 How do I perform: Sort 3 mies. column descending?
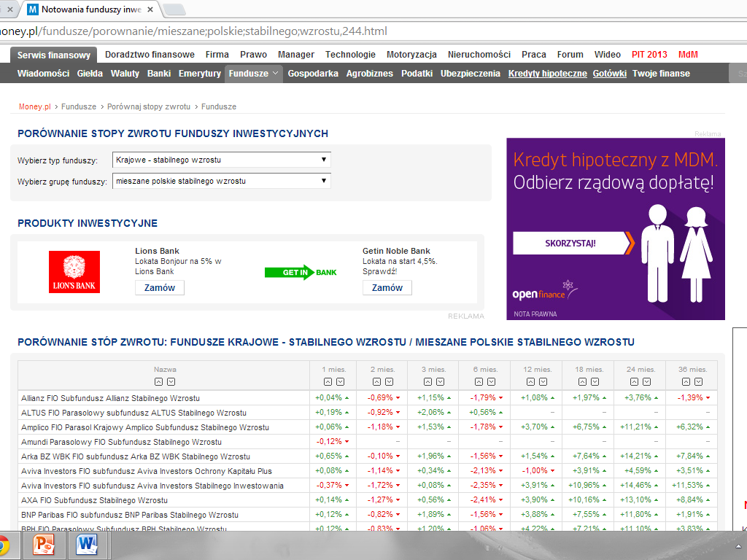tap(440, 381)
